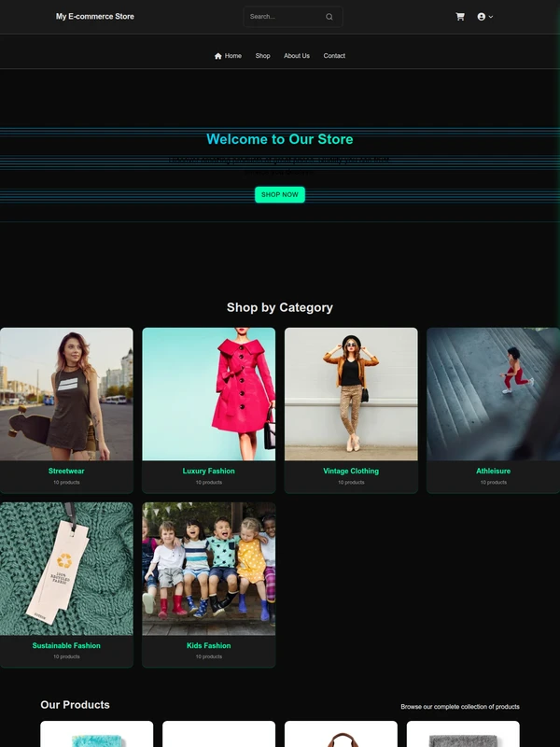
Task: Select the Luxury Fashion category title
Action: [208, 471]
